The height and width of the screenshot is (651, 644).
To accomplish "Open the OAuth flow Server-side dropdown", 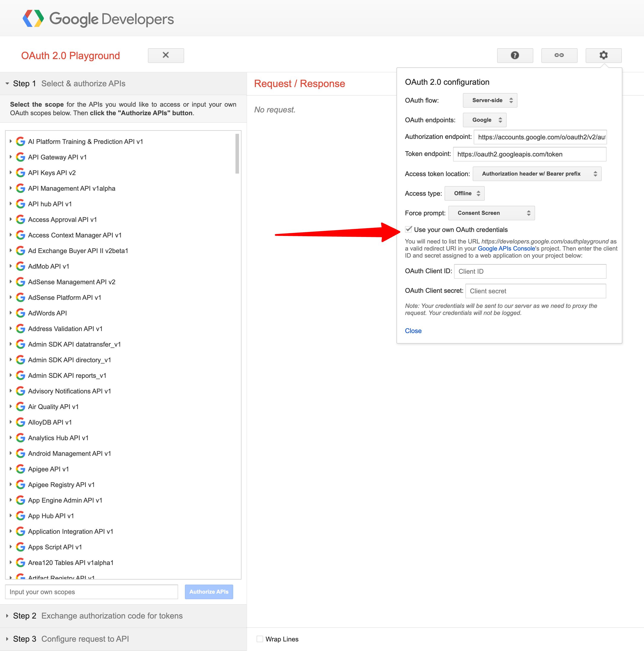I will [490, 100].
